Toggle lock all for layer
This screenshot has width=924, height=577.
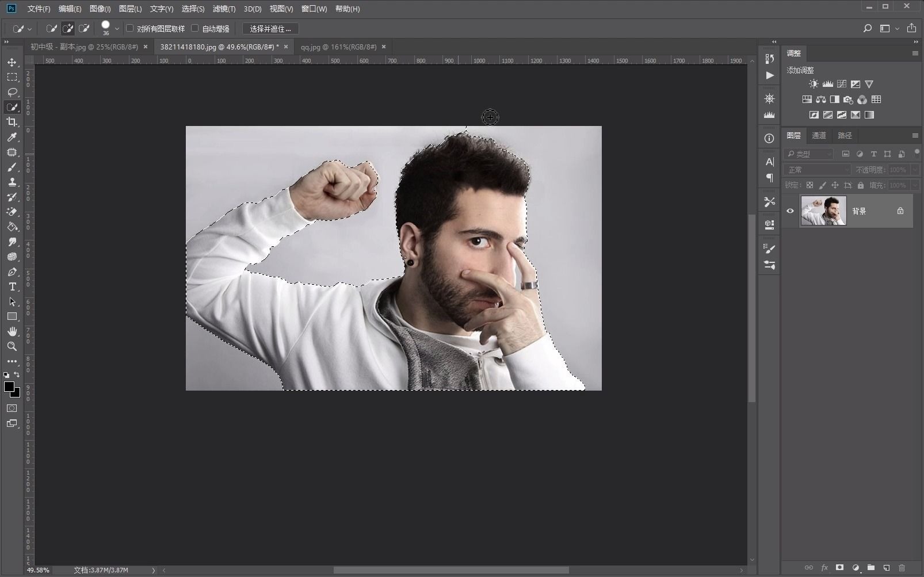pyautogui.click(x=861, y=185)
